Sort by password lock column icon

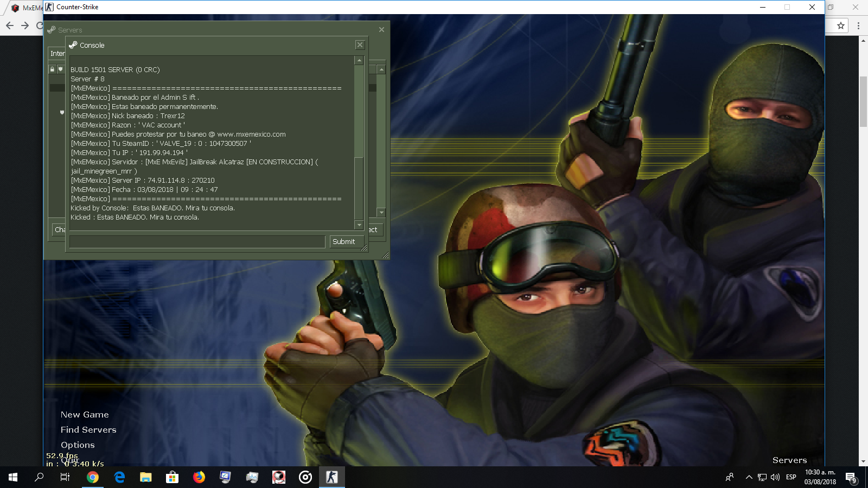52,69
